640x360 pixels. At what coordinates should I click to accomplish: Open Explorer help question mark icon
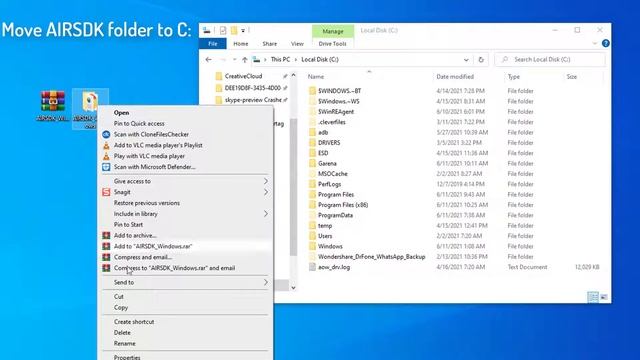(x=606, y=43)
